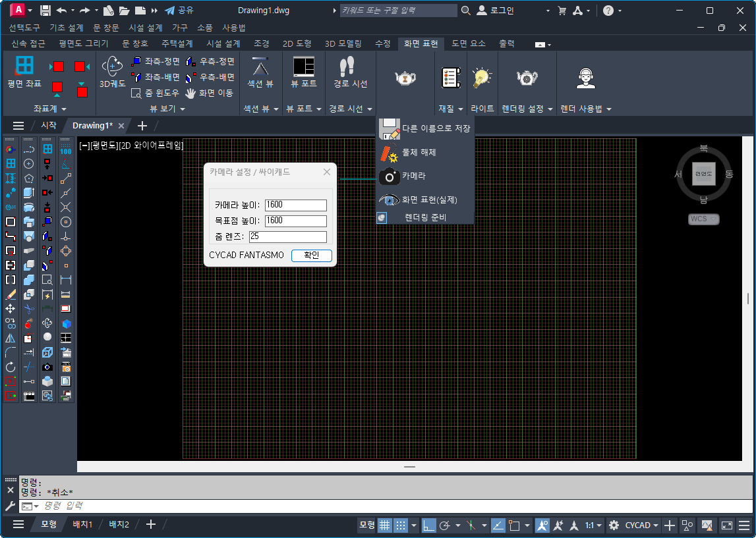Expand the 렌더링 설정 dropdown
This screenshot has width=756, height=538.
point(527,109)
